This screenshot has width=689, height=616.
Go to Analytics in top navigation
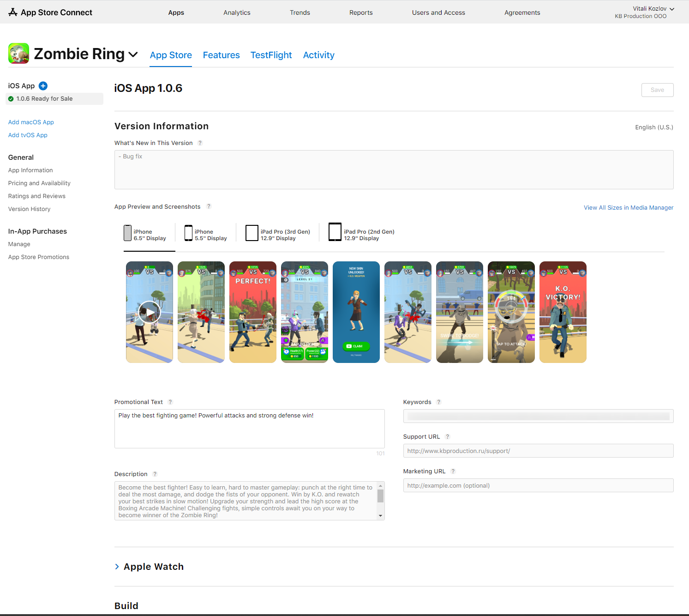(x=237, y=12)
